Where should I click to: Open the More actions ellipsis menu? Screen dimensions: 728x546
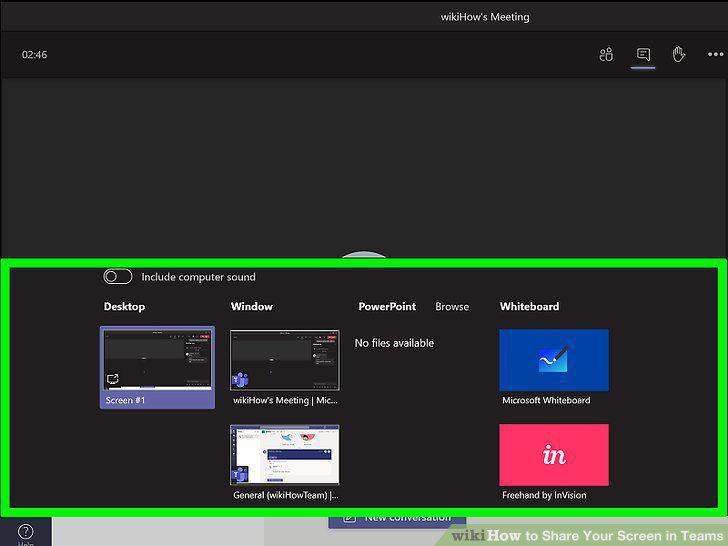(715, 55)
